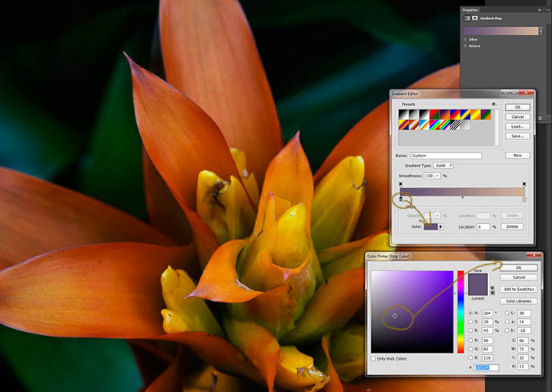
Task: Click Add to Swatches button
Action: coord(520,288)
